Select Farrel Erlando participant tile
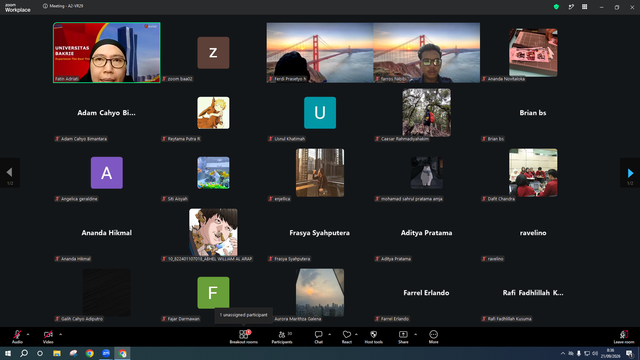The width and height of the screenshot is (640, 360). pos(427,293)
